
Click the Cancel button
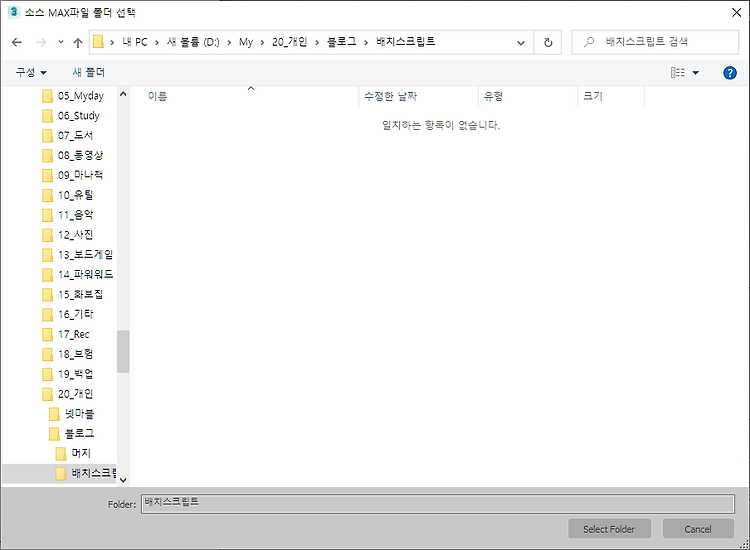coord(698,529)
